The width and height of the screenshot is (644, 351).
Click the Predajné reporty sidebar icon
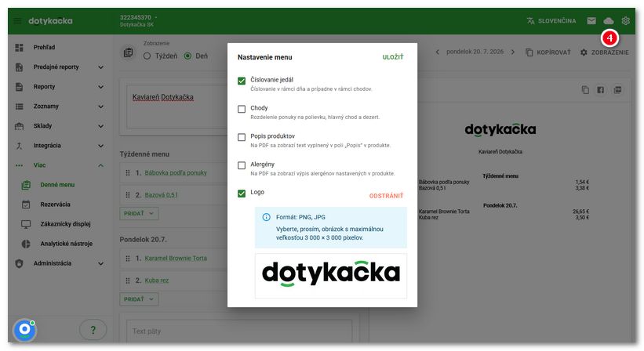pyautogui.click(x=20, y=67)
